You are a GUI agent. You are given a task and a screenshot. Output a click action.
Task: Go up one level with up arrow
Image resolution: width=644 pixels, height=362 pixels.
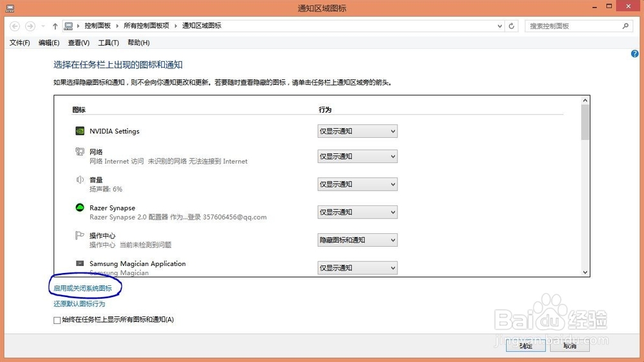(55, 26)
